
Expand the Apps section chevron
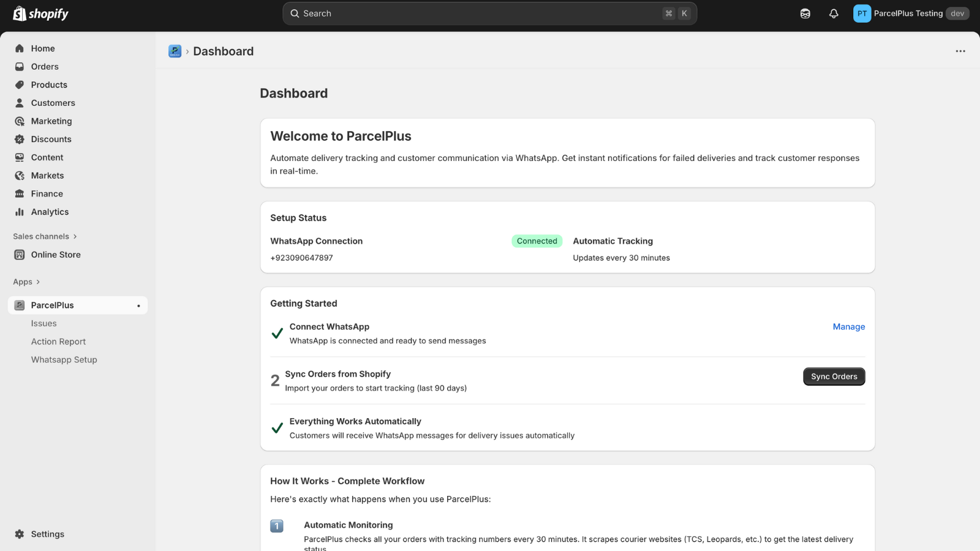pyautogui.click(x=38, y=282)
